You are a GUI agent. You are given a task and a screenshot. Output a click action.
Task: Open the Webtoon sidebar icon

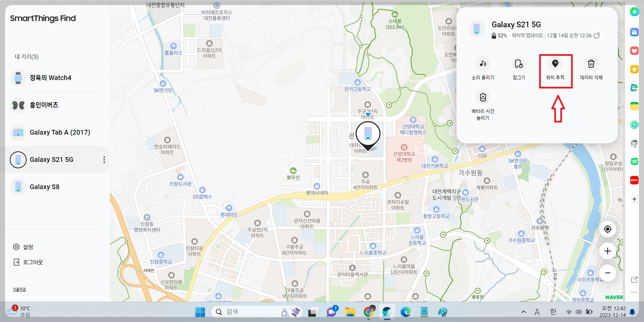[x=634, y=162]
